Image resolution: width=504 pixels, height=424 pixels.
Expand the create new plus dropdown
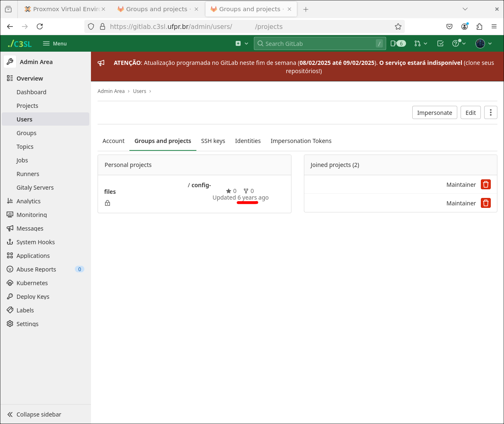click(x=241, y=43)
